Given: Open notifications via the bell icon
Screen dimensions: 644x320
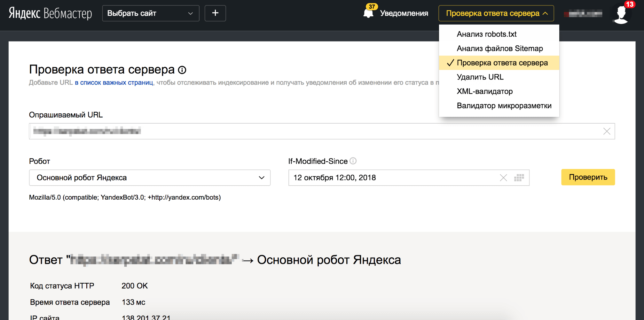Looking at the screenshot, I should [x=368, y=13].
